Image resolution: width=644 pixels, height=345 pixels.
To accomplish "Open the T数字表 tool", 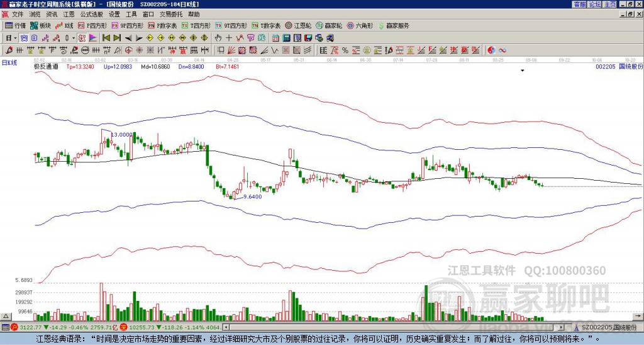I will click(266, 25).
